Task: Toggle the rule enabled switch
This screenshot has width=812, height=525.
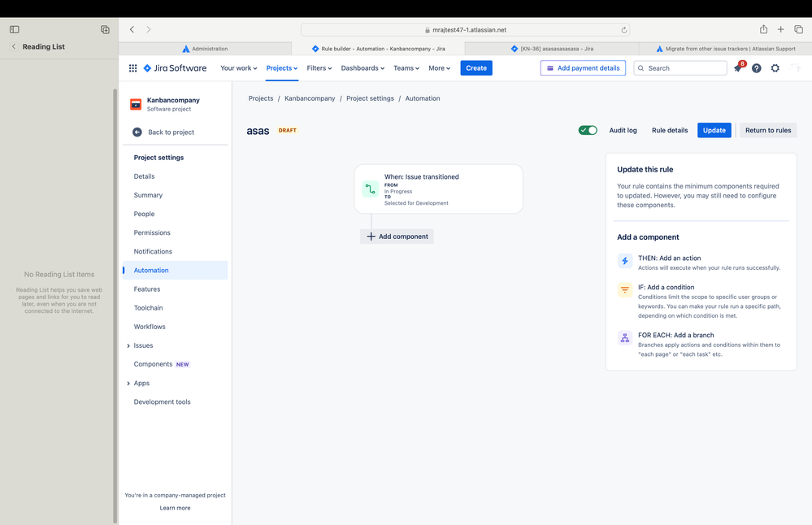Action: pyautogui.click(x=588, y=130)
